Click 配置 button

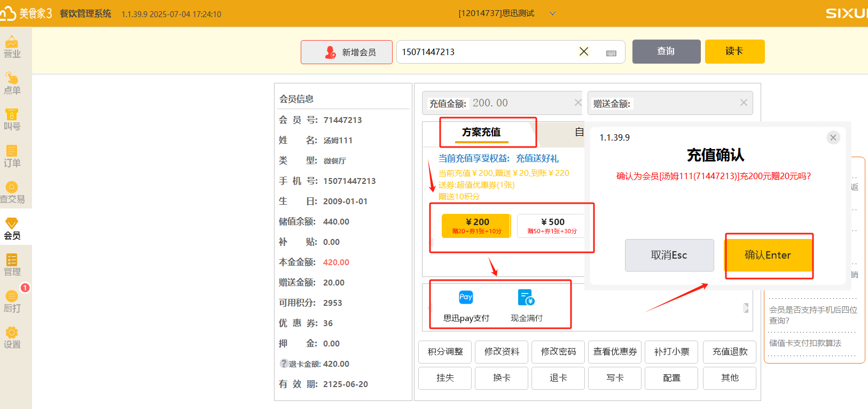pyautogui.click(x=671, y=378)
